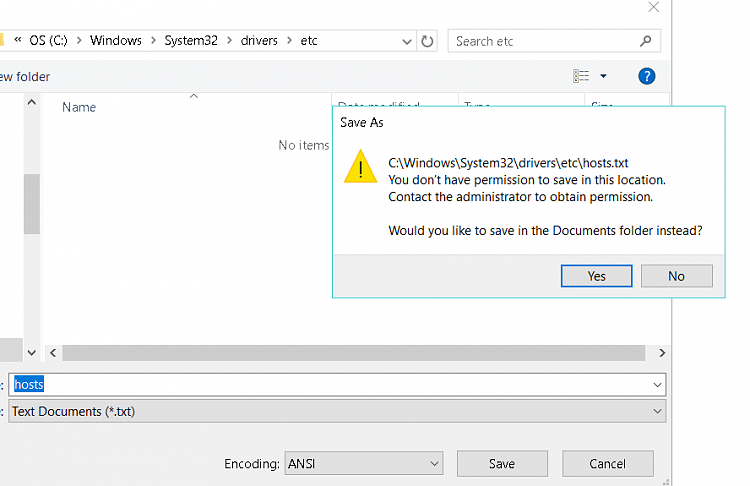Select OS (C:) in breadcrumb path
The width and height of the screenshot is (750, 486).
pyautogui.click(x=48, y=41)
